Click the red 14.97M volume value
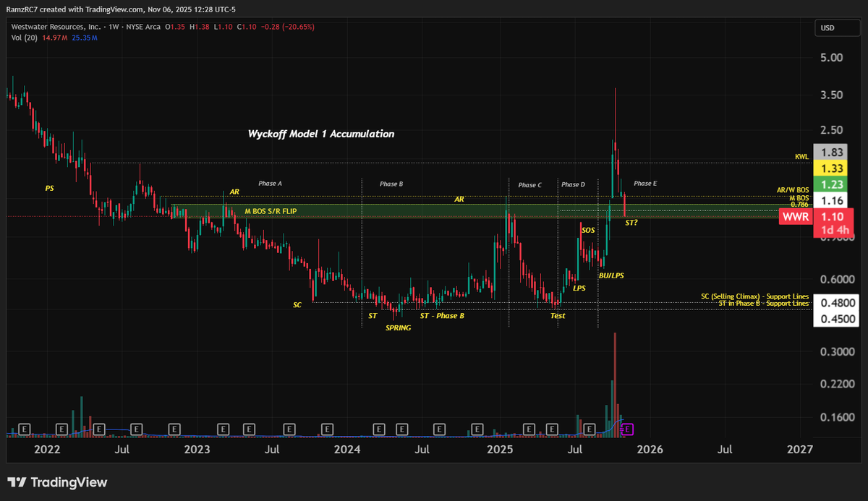Image resolution: width=868 pixels, height=501 pixels. tap(56, 38)
